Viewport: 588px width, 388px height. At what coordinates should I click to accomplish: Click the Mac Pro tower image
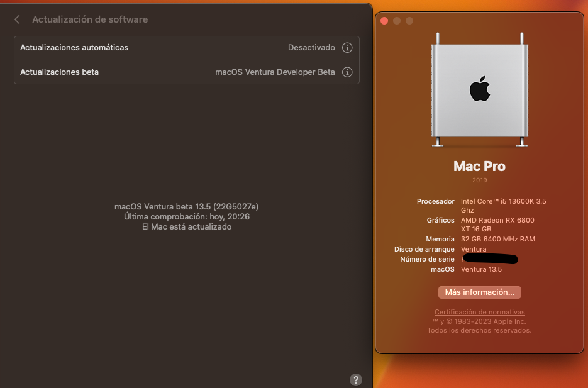480,90
